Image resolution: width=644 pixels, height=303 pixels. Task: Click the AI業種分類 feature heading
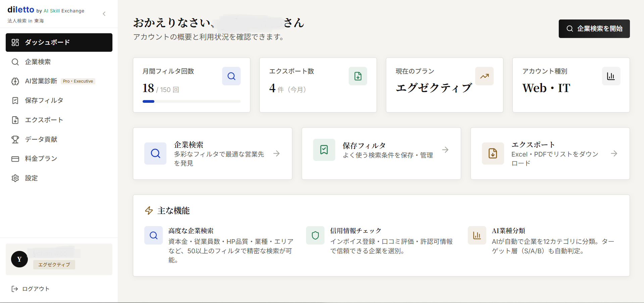click(508, 231)
